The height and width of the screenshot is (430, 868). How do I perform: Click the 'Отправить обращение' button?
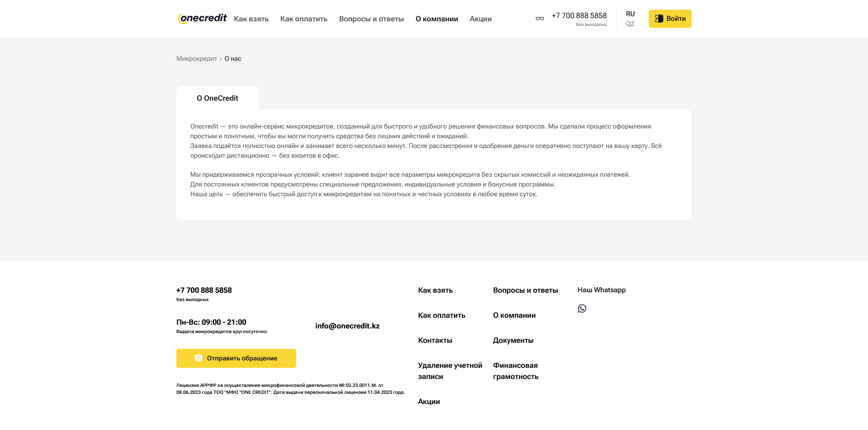[236, 358]
